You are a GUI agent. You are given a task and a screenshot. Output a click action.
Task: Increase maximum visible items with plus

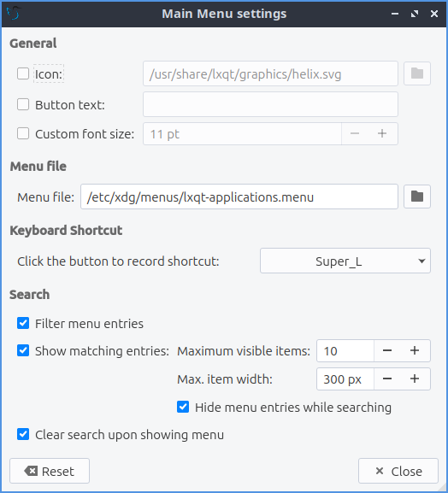pos(415,350)
